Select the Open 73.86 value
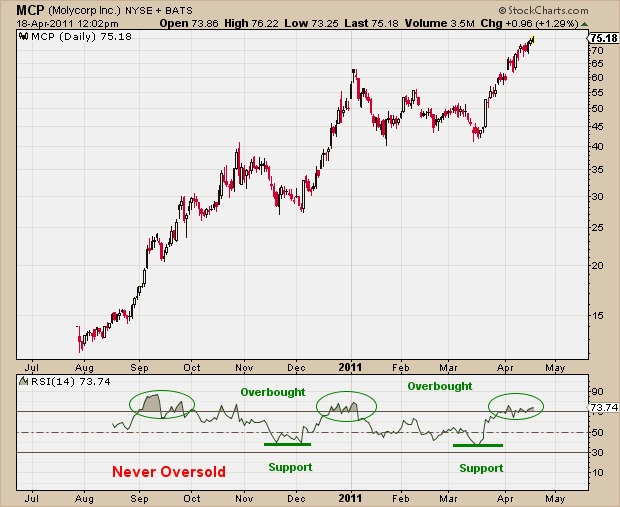620x507 pixels. tap(189, 23)
